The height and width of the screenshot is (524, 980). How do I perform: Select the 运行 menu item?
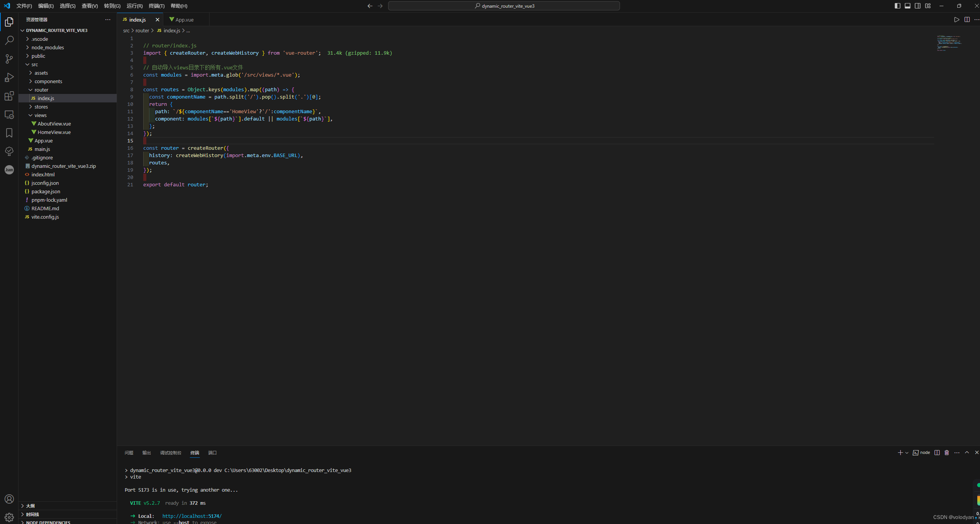click(134, 6)
